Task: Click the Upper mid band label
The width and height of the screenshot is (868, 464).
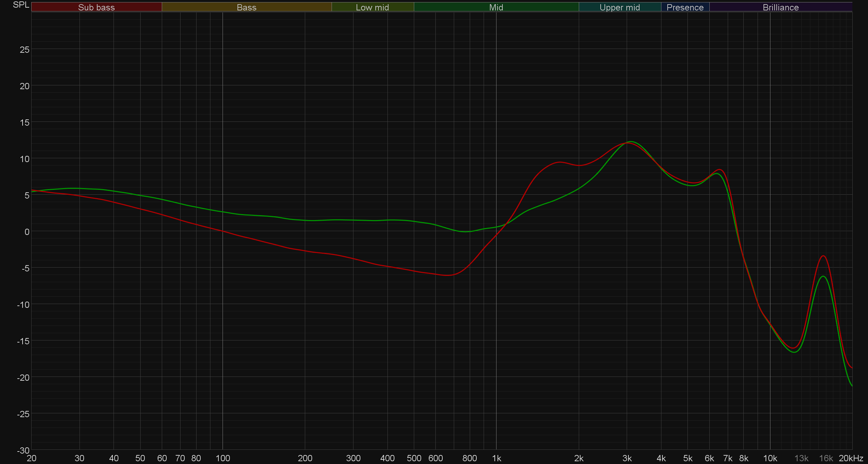Action: pyautogui.click(x=619, y=7)
